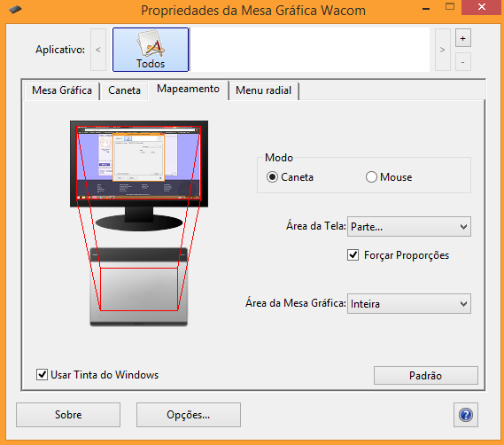Switch to the Mapeamento tab
The height and width of the screenshot is (445, 504).
188,90
